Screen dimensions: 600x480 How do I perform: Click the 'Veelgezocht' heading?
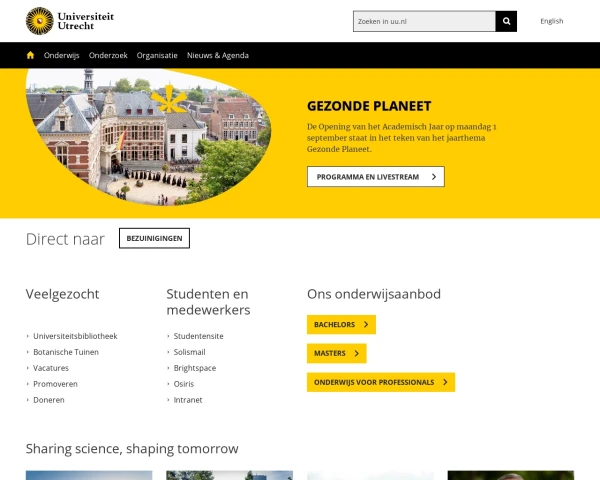pyautogui.click(x=62, y=294)
